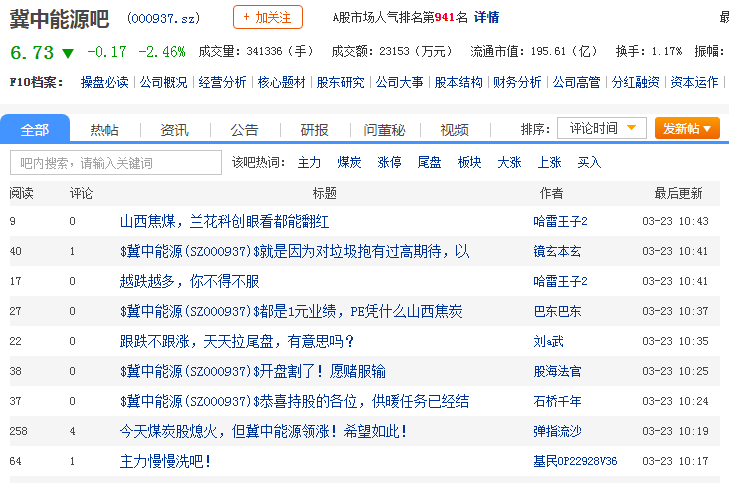Click hot word 涨停
Viewport: 729px width, 483px height.
click(389, 162)
